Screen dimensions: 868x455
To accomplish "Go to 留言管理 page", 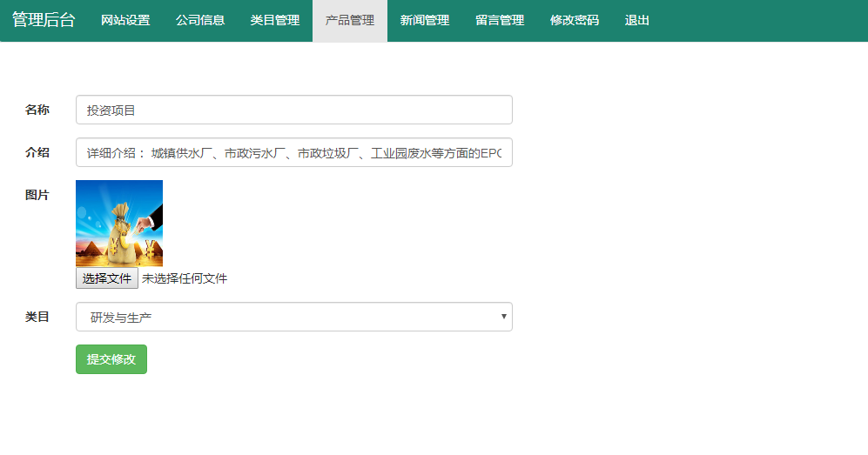I will click(500, 21).
